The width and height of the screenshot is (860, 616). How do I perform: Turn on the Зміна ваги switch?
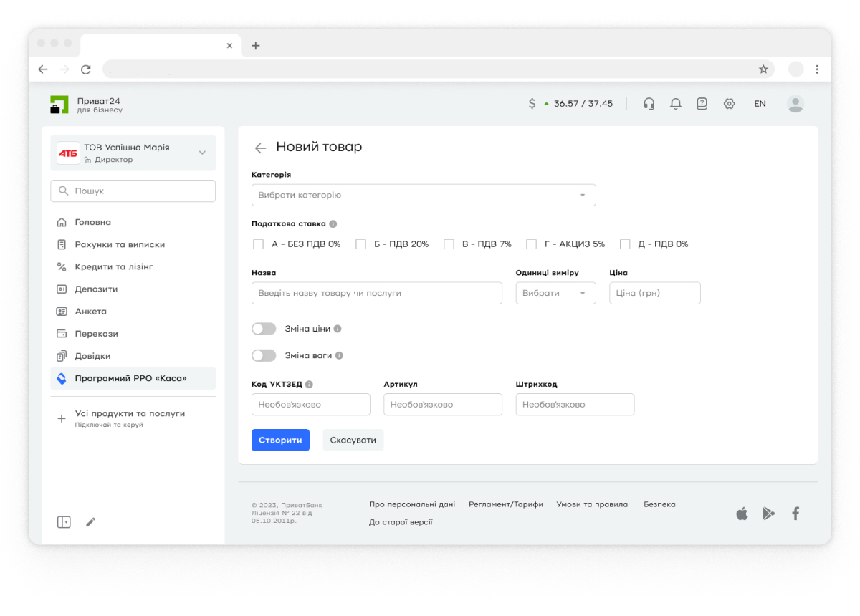pyautogui.click(x=264, y=355)
